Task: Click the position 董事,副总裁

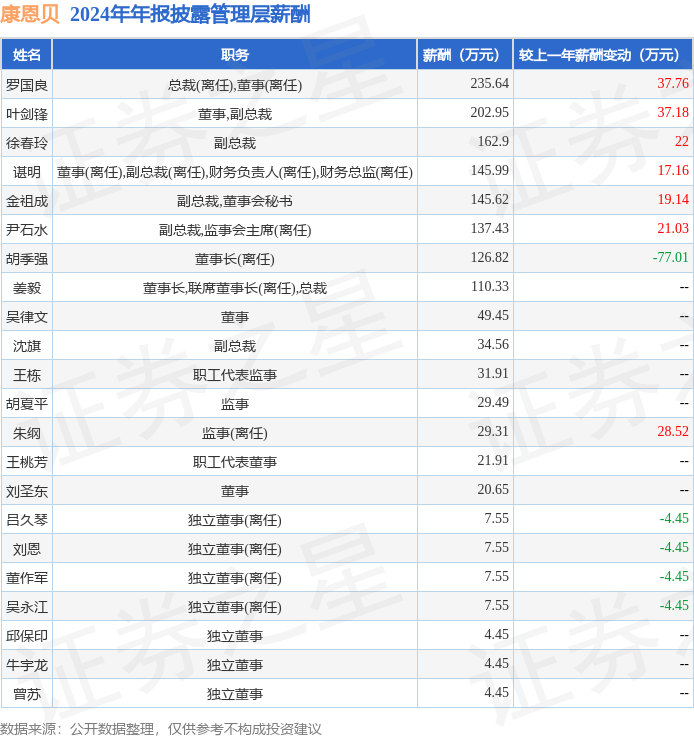Action: coord(235,114)
